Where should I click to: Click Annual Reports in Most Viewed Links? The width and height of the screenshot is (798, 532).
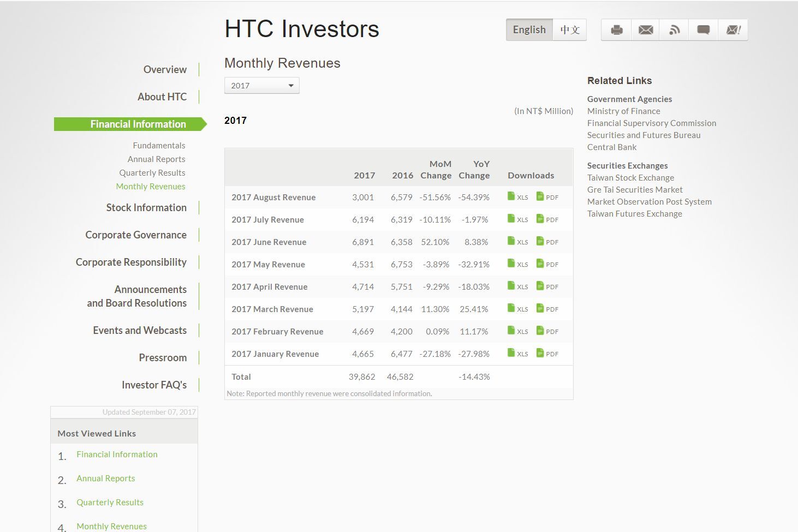pos(105,478)
